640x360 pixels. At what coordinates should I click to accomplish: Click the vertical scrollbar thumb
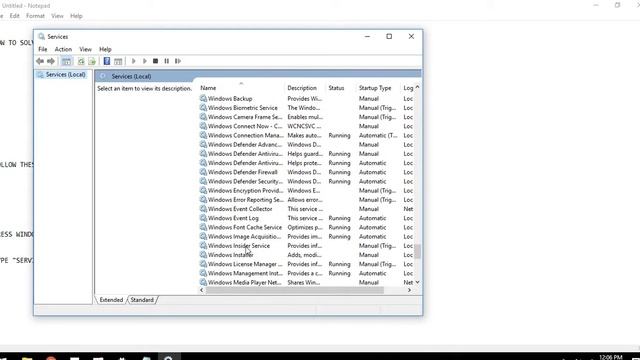[x=418, y=251]
